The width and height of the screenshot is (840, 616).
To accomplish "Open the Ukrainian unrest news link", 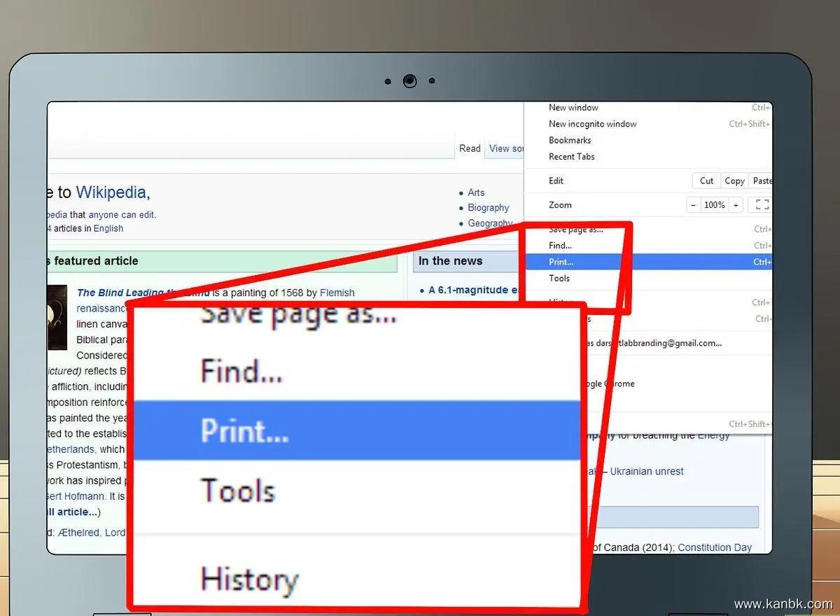I will coord(646,471).
